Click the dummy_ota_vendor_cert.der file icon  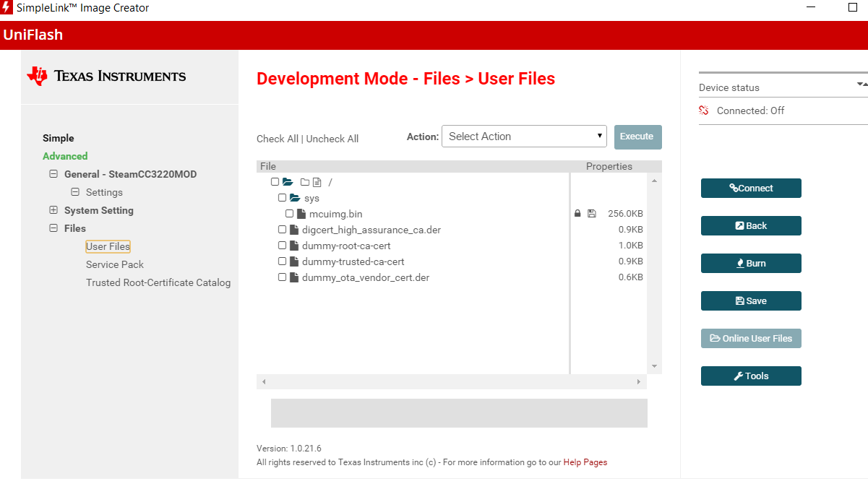293,277
